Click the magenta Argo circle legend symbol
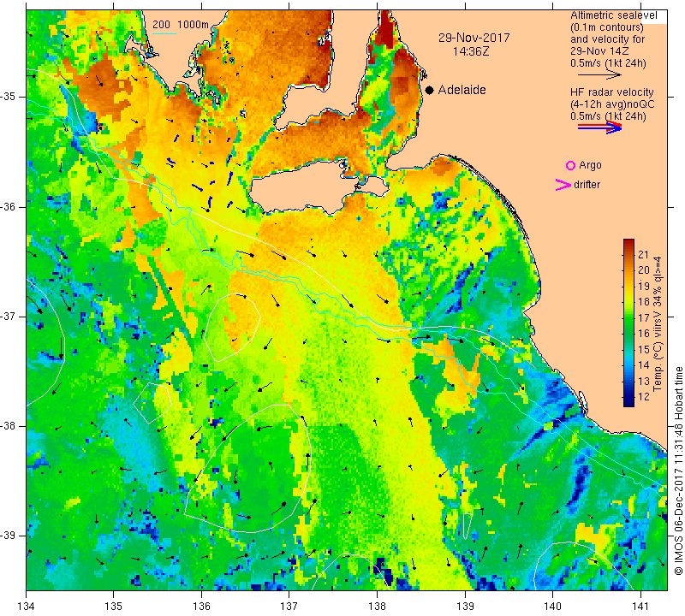Viewport: 685px width, 616px height. click(570, 165)
